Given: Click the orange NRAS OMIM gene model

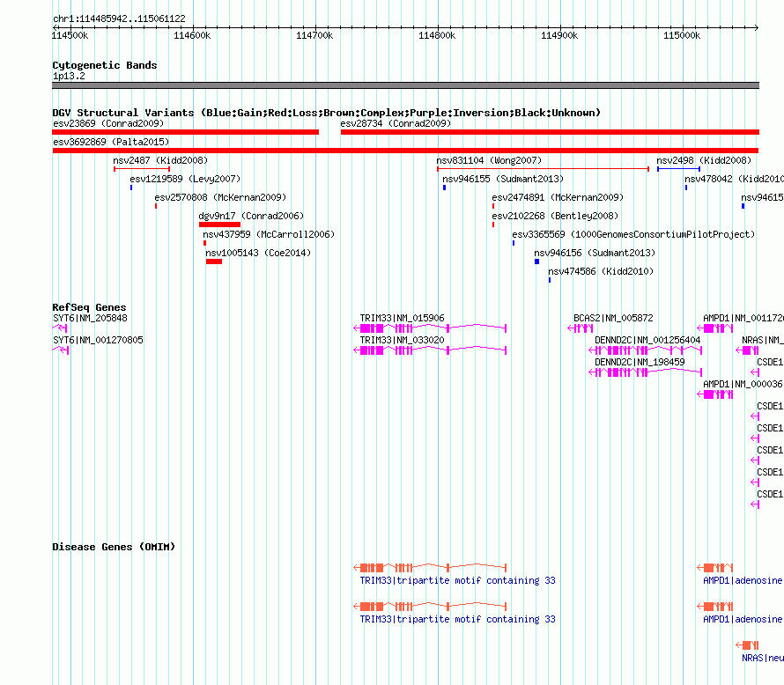Looking at the screenshot, I should coord(748,645).
